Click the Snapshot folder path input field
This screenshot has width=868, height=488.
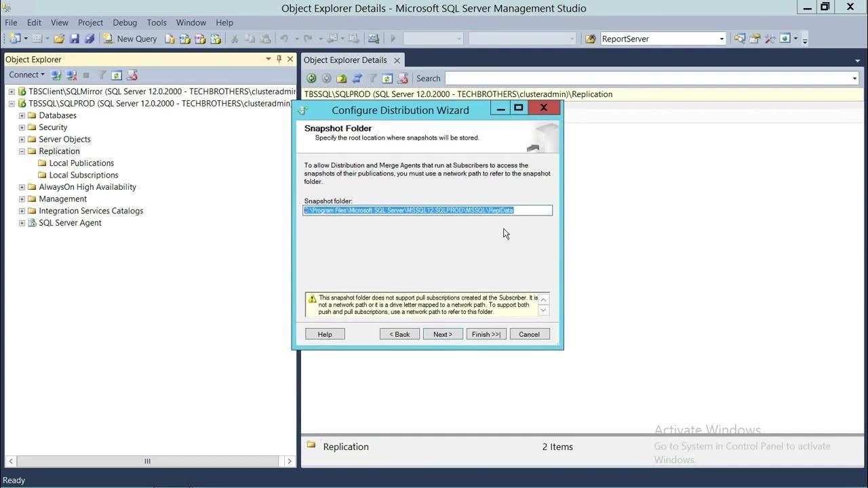428,210
